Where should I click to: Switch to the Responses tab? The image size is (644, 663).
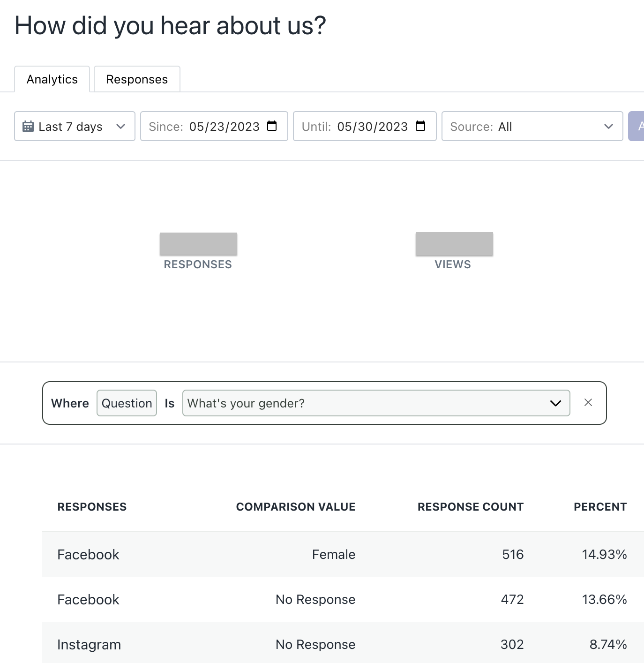click(x=137, y=79)
